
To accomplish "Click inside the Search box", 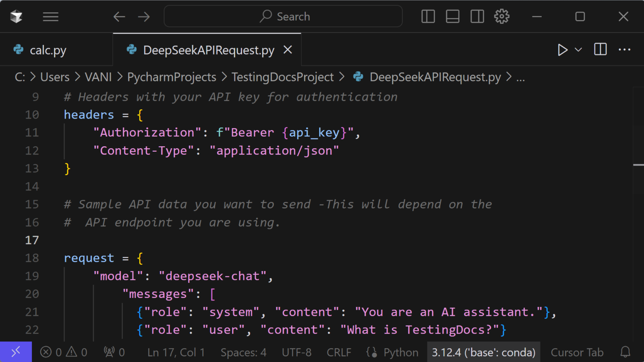I will (x=283, y=16).
